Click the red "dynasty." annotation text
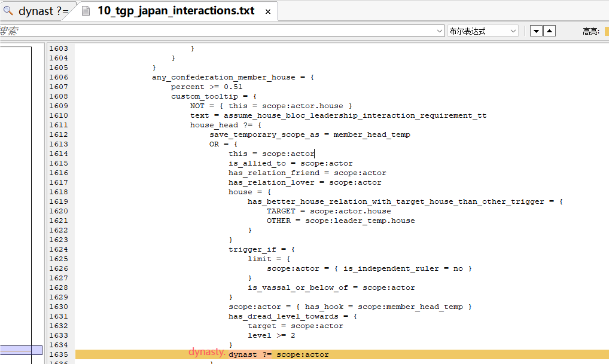Image resolution: width=609 pixels, height=364 pixels. [x=206, y=352]
